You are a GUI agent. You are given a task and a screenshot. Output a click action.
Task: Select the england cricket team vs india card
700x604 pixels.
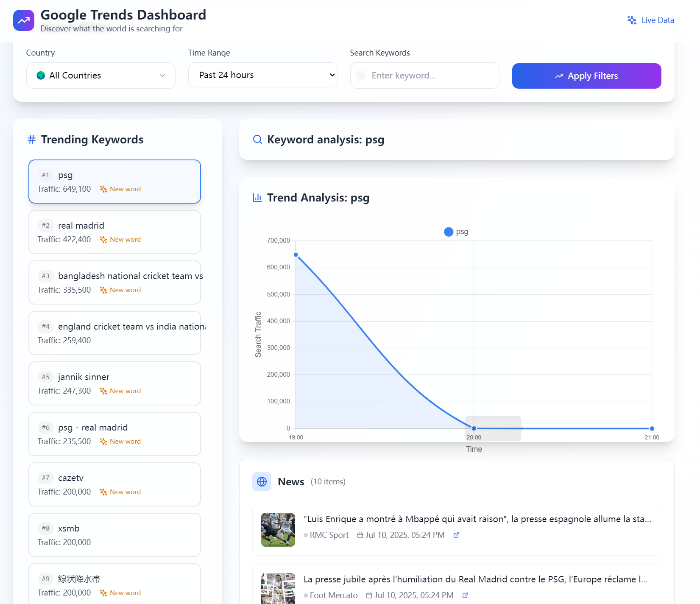(114, 333)
